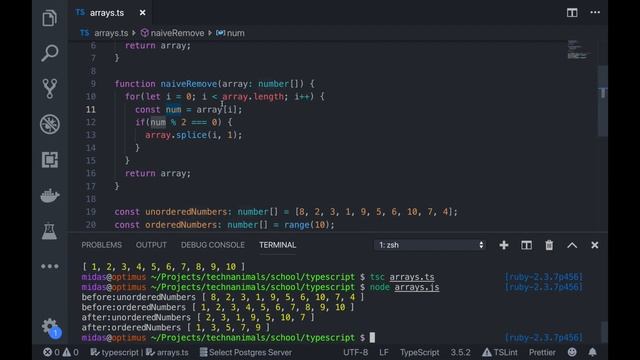Open editor More Actions menu
The image size is (640, 360).
coord(595,13)
